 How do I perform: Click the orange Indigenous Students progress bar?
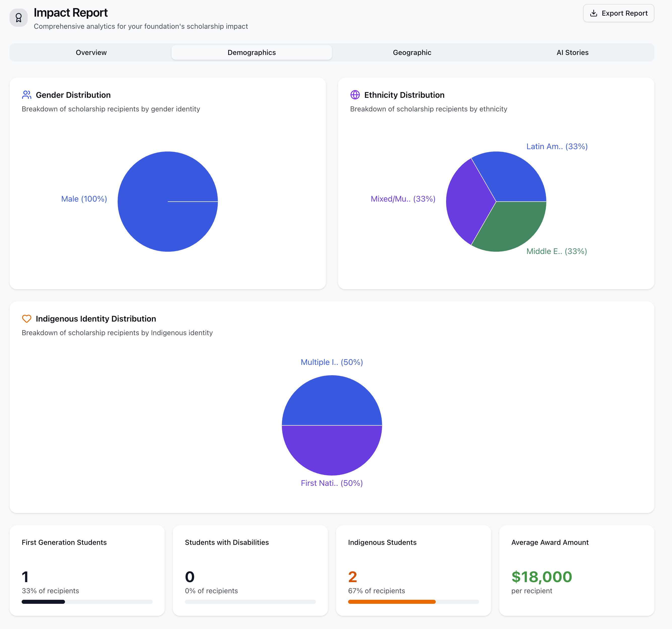tap(391, 602)
